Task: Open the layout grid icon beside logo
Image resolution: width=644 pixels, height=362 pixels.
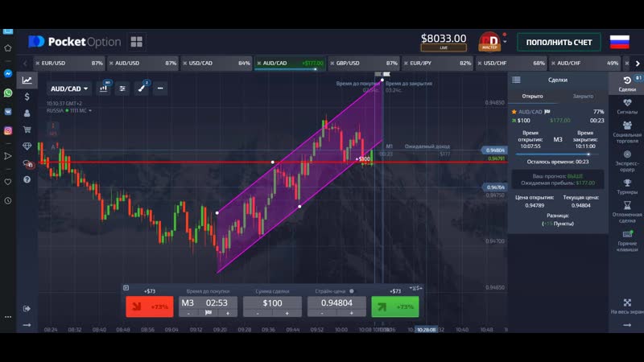Action: click(136, 42)
